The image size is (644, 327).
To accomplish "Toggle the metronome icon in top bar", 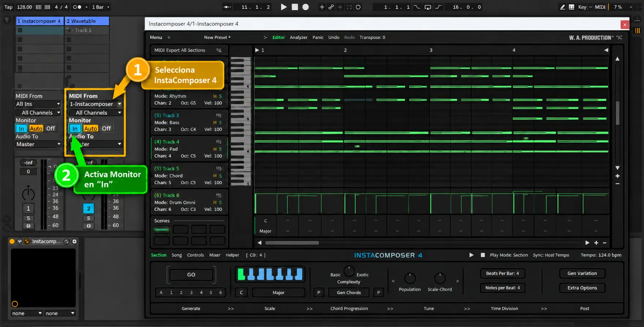I will 77,7.
